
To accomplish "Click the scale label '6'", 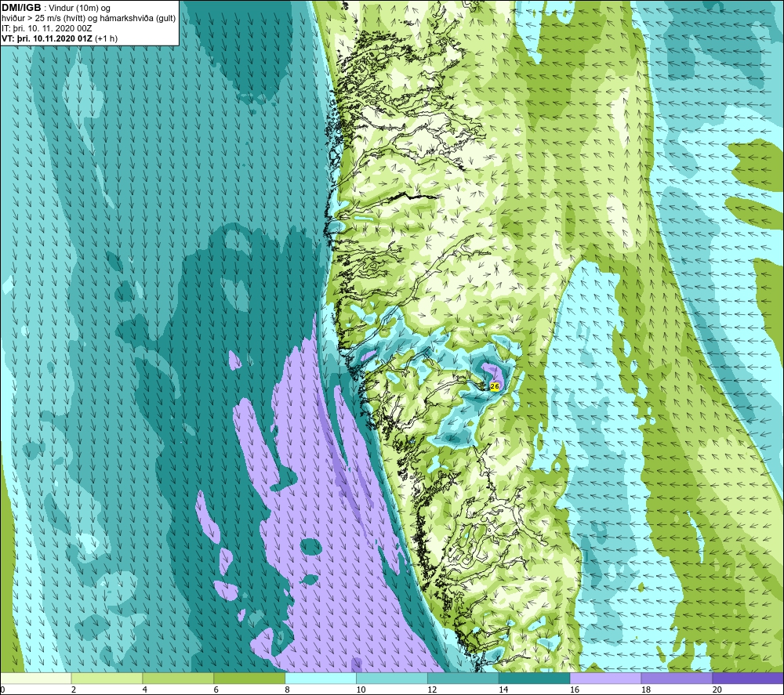I will [x=216, y=690].
